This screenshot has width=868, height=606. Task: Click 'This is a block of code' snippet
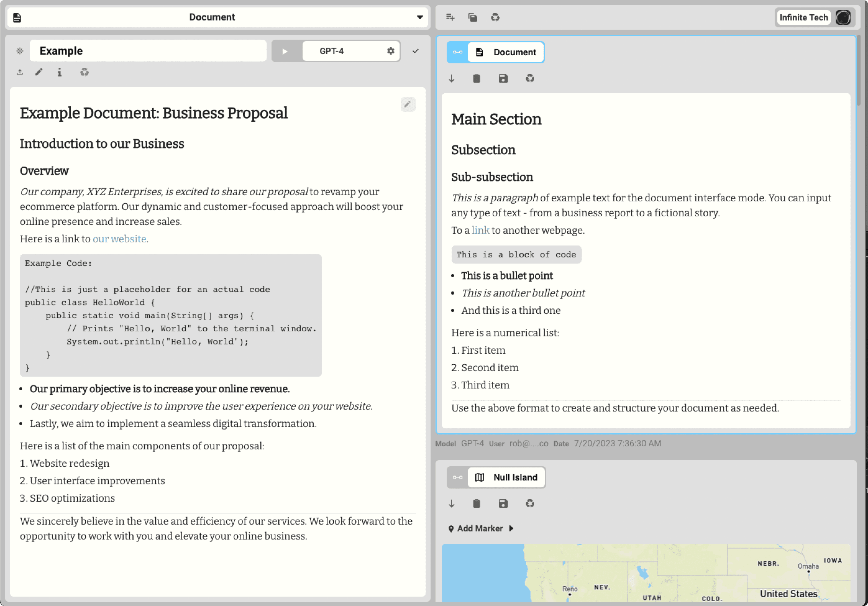(516, 255)
